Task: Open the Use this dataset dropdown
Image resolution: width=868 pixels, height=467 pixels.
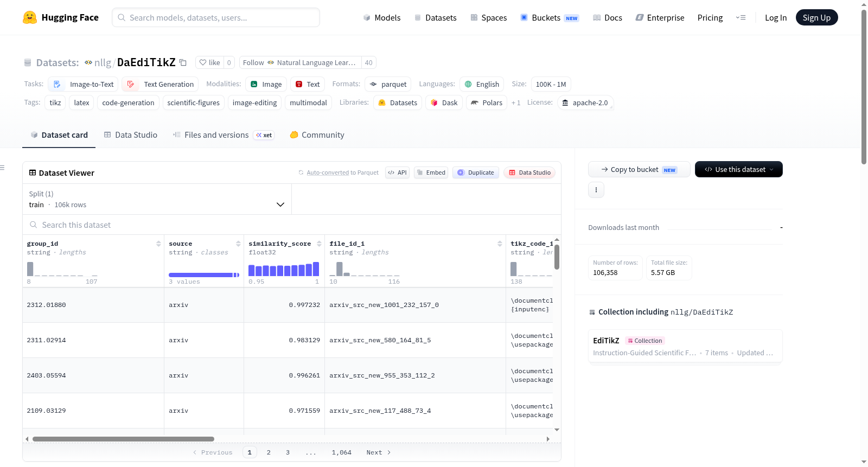Action: click(x=739, y=169)
